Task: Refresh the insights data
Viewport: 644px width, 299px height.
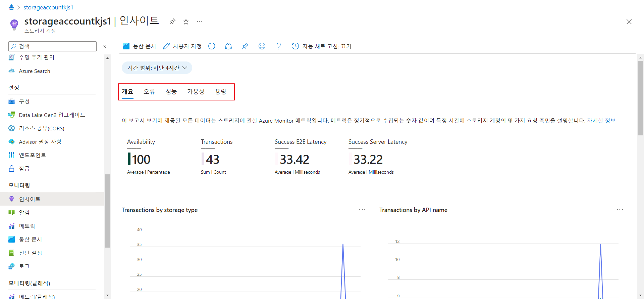Action: point(212,46)
